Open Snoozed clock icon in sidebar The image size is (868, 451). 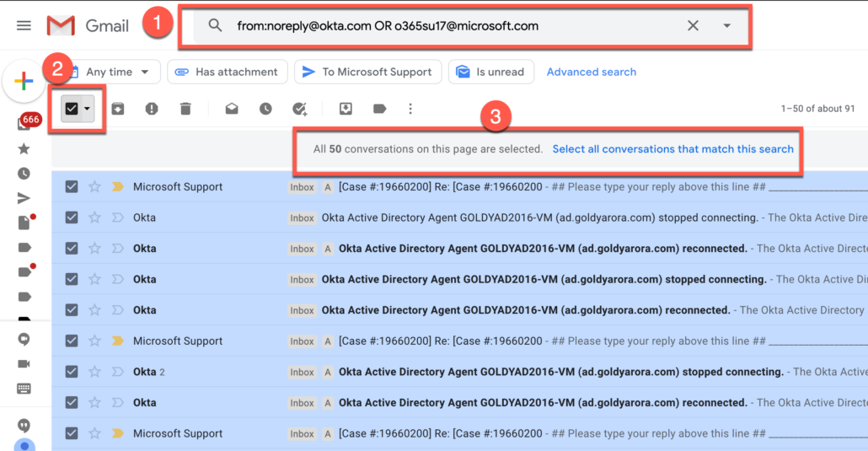[x=24, y=174]
